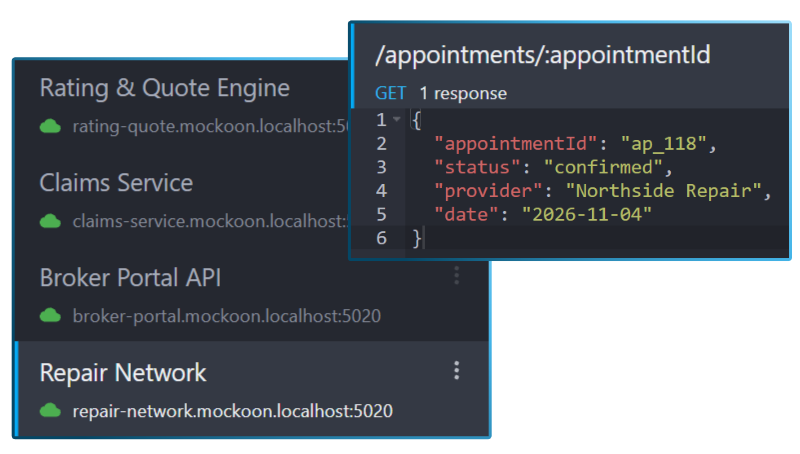
Task: Open Repair Network three-dot menu
Action: click(457, 370)
